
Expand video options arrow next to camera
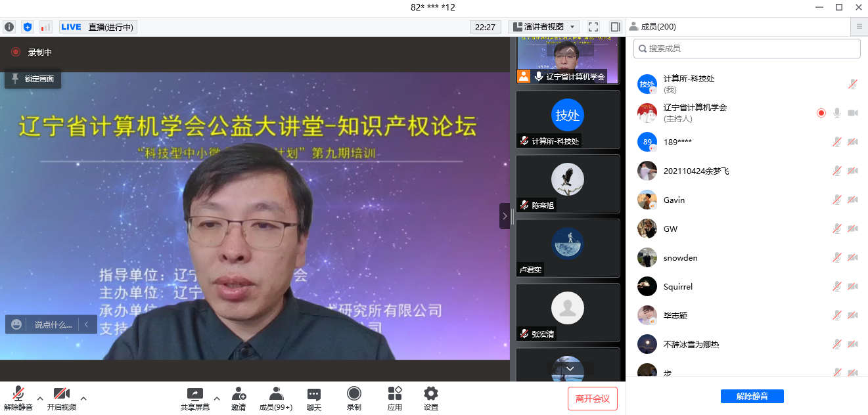(x=83, y=398)
